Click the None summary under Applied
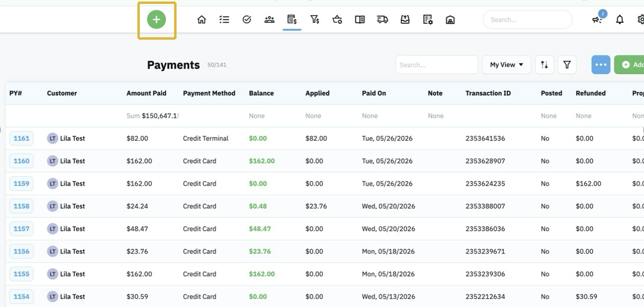The height and width of the screenshot is (307, 644). click(313, 116)
